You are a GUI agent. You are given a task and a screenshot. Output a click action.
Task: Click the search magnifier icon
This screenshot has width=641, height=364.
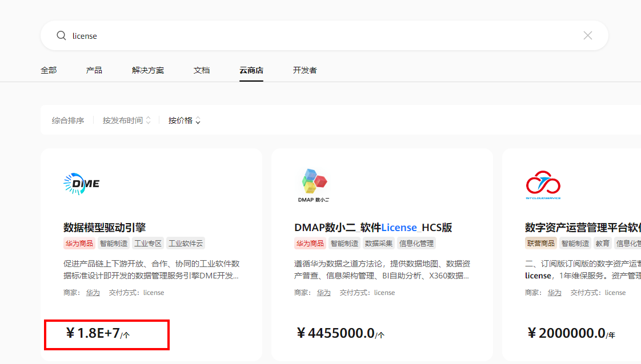click(x=61, y=35)
